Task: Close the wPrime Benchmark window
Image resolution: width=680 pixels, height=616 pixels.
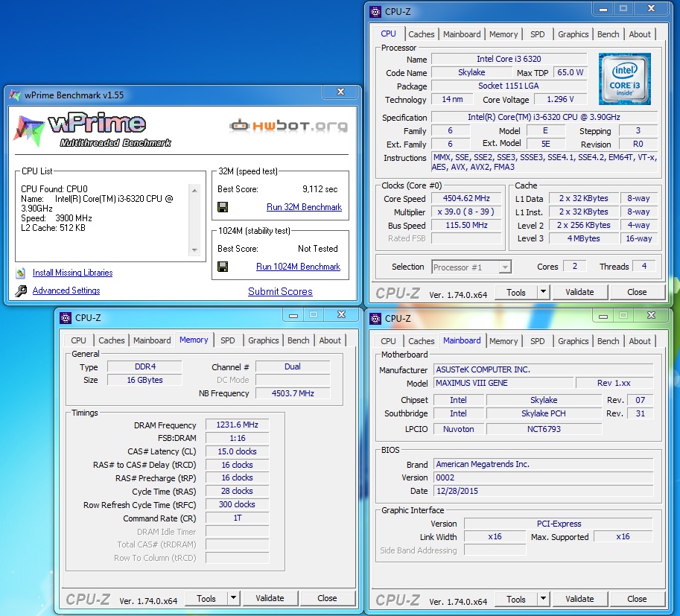Action: (341, 92)
